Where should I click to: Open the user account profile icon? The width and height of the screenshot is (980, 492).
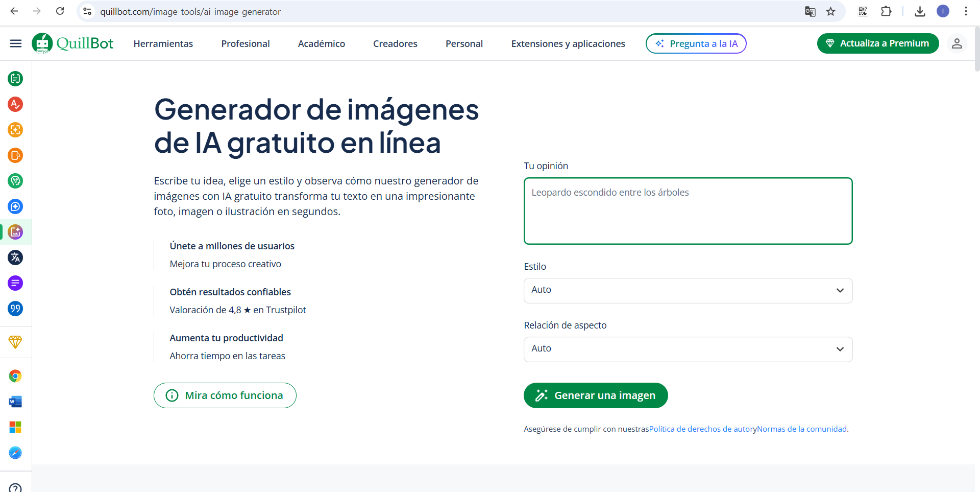pyautogui.click(x=957, y=43)
